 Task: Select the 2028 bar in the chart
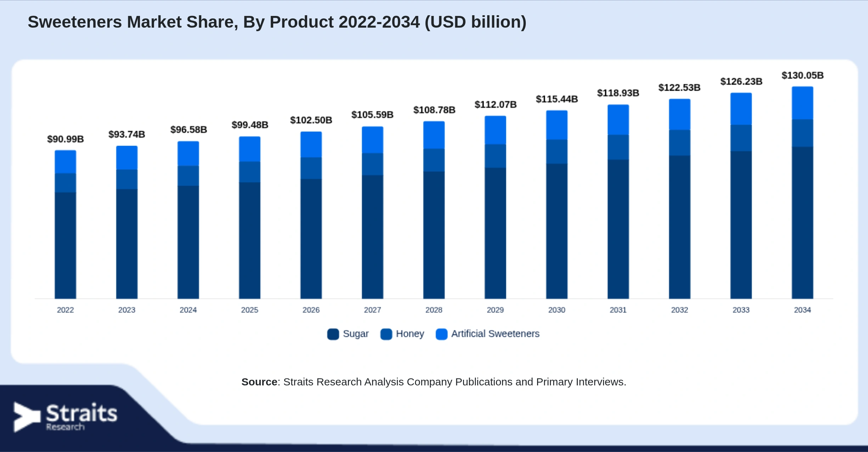coord(434,210)
